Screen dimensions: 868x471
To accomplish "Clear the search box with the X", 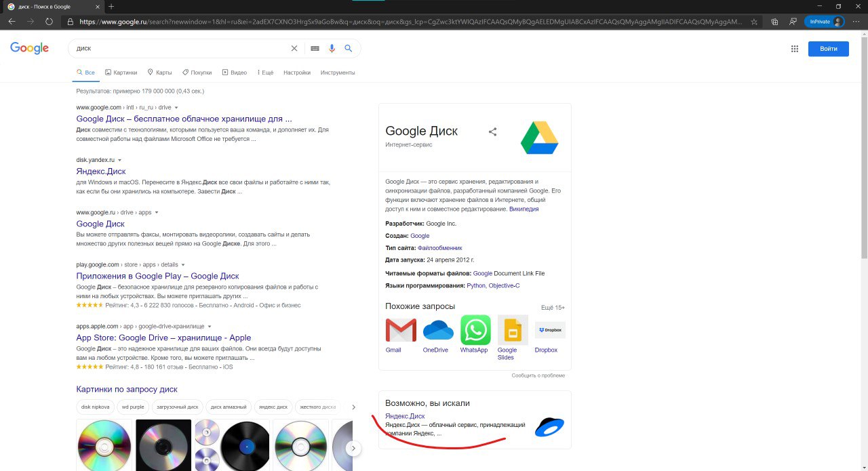I will 294,48.
